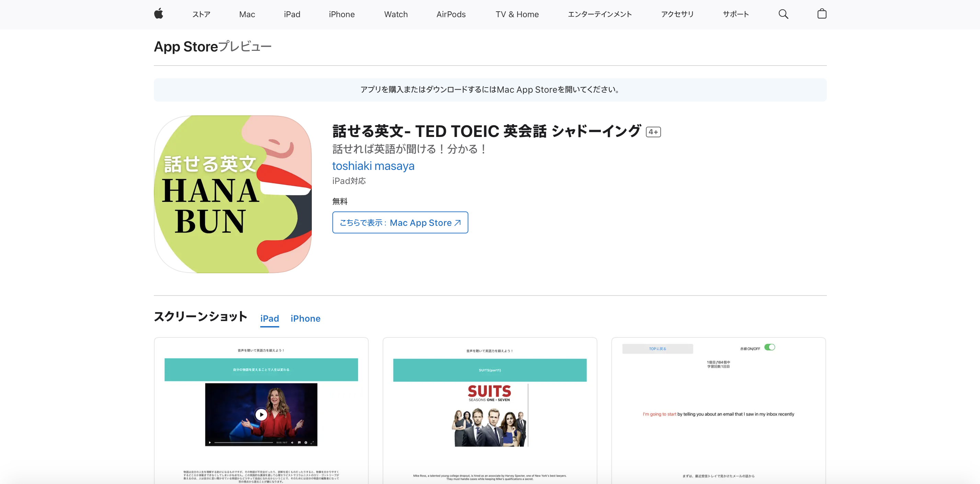Screen dimensions: 980x484
Task: Click the Apple logo icon
Action: (x=159, y=14)
